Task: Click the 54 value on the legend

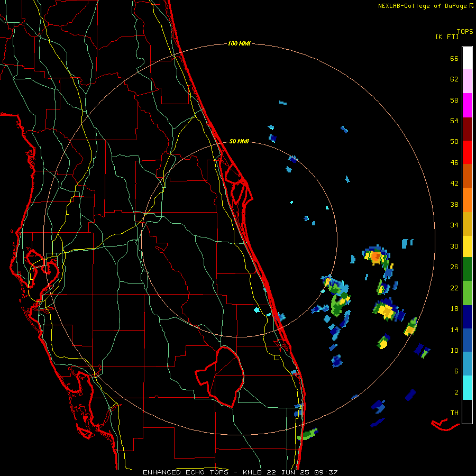Action: pyautogui.click(x=454, y=121)
